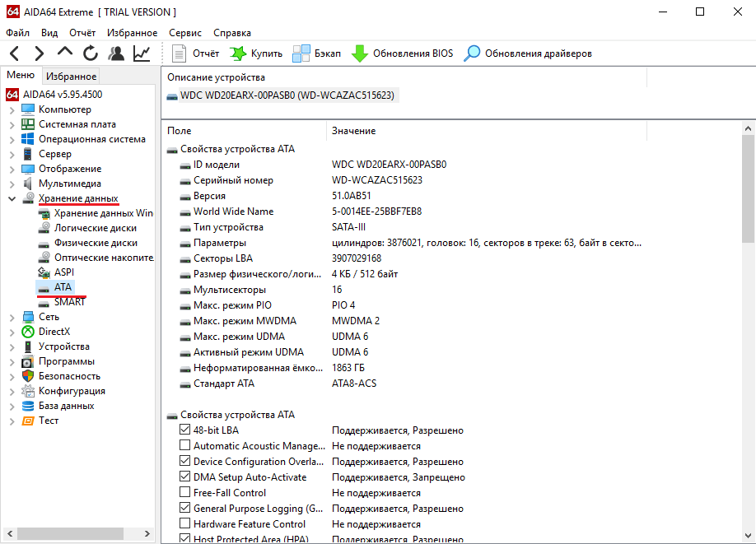Collapse the Хранение данных tree node

click(x=12, y=198)
